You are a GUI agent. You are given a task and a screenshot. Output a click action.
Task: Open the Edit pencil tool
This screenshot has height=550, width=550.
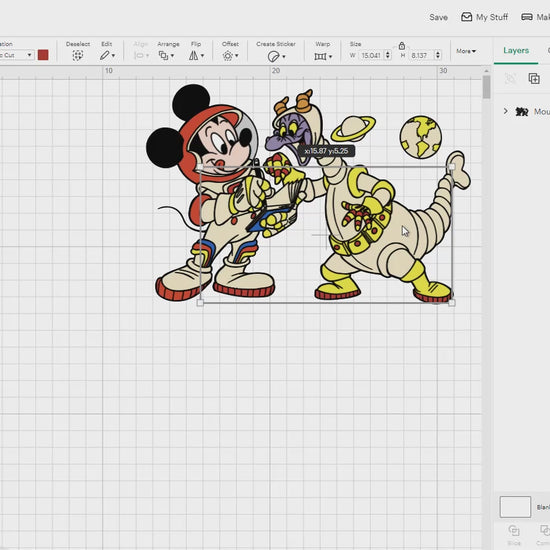(105, 55)
